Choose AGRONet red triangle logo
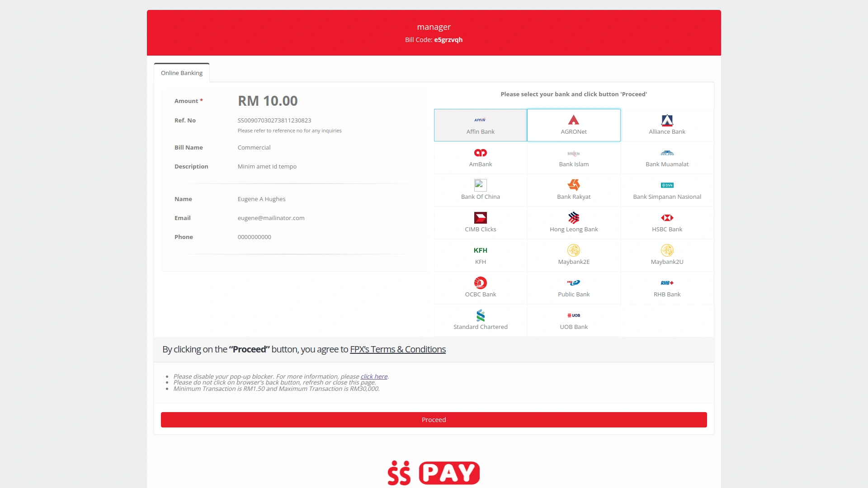 573,120
